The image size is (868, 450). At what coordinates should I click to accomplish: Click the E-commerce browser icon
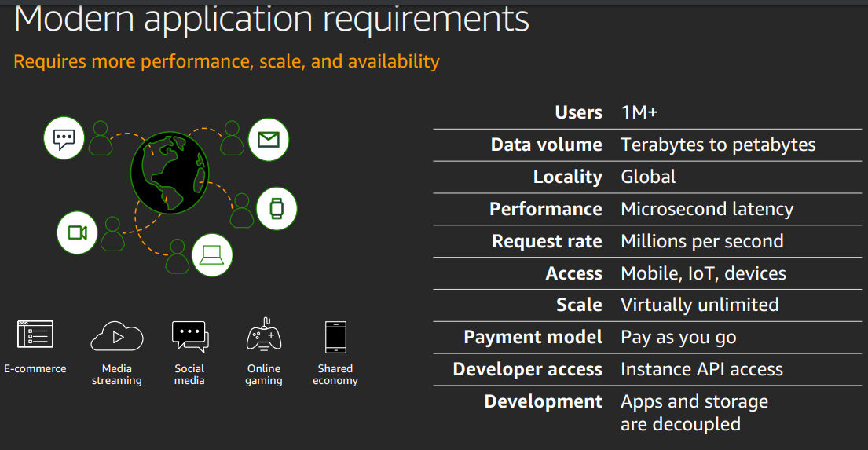point(35,335)
